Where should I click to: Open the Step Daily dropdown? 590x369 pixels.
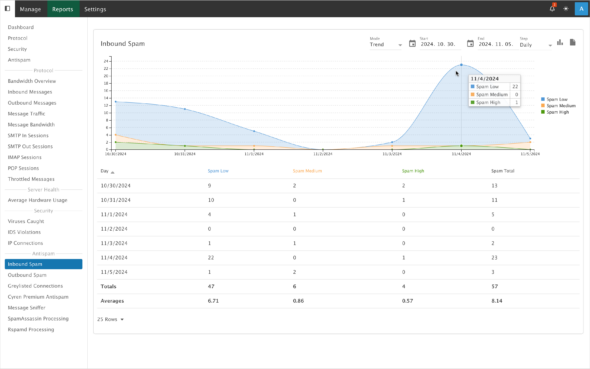click(536, 45)
